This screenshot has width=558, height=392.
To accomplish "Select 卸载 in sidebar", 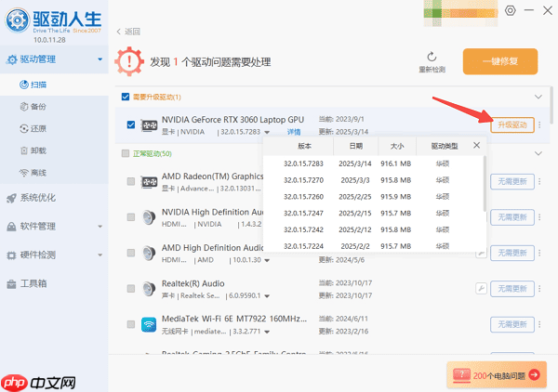I will point(54,150).
